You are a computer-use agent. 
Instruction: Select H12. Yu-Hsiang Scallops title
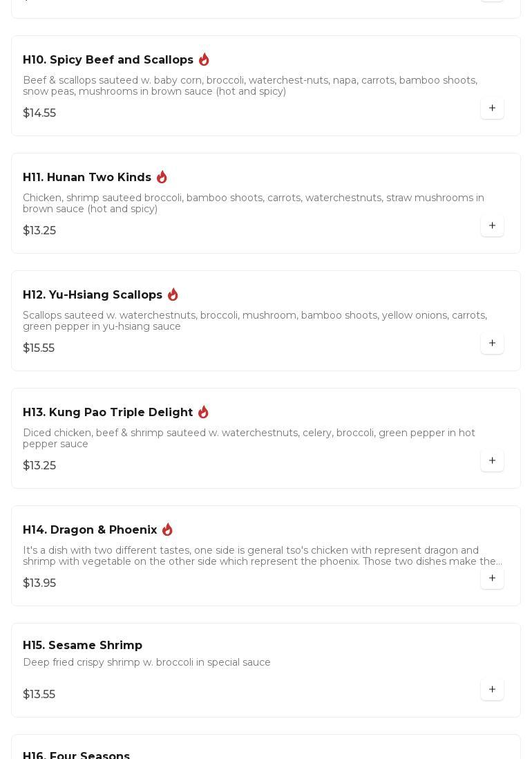93,295
